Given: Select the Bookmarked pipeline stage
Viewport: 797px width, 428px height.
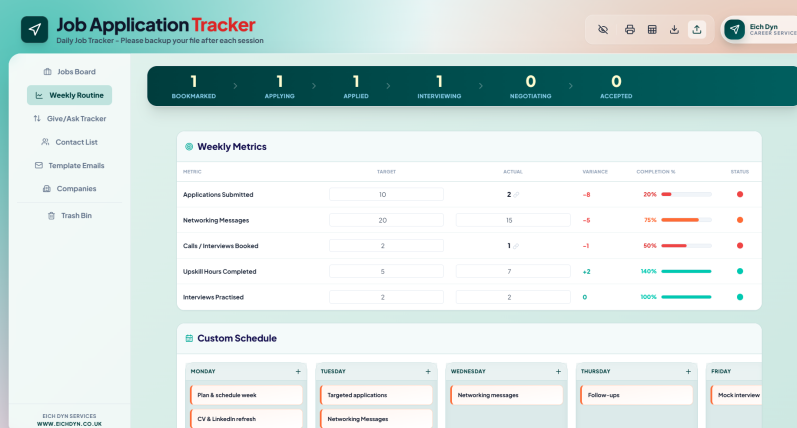Looking at the screenshot, I should [194, 86].
